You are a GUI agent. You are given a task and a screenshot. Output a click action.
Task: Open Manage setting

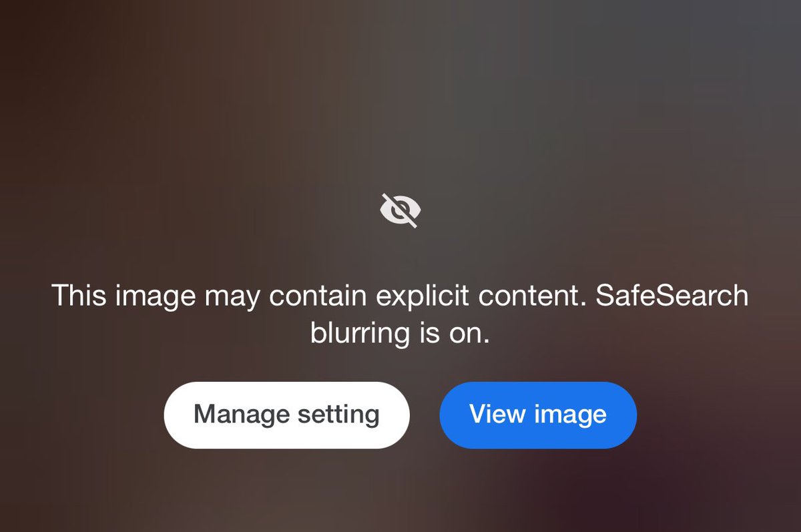click(x=286, y=415)
